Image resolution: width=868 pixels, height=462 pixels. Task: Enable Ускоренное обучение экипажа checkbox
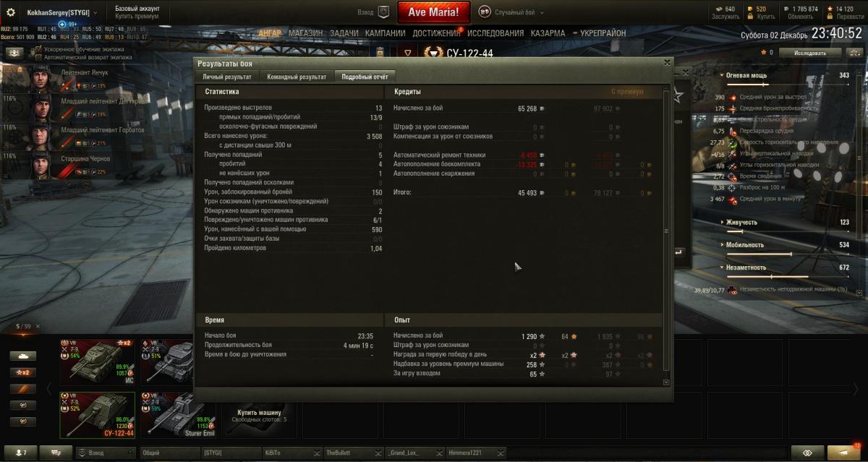pos(38,49)
